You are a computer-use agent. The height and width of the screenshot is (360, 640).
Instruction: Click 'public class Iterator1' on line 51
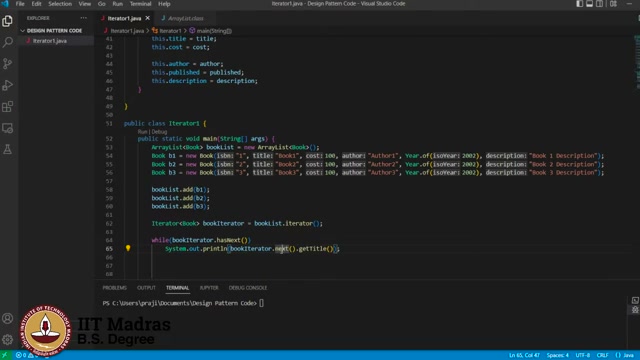162,123
